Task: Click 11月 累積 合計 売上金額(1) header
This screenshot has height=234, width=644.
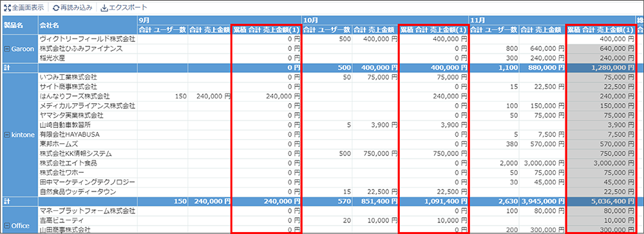Action: click(x=600, y=30)
